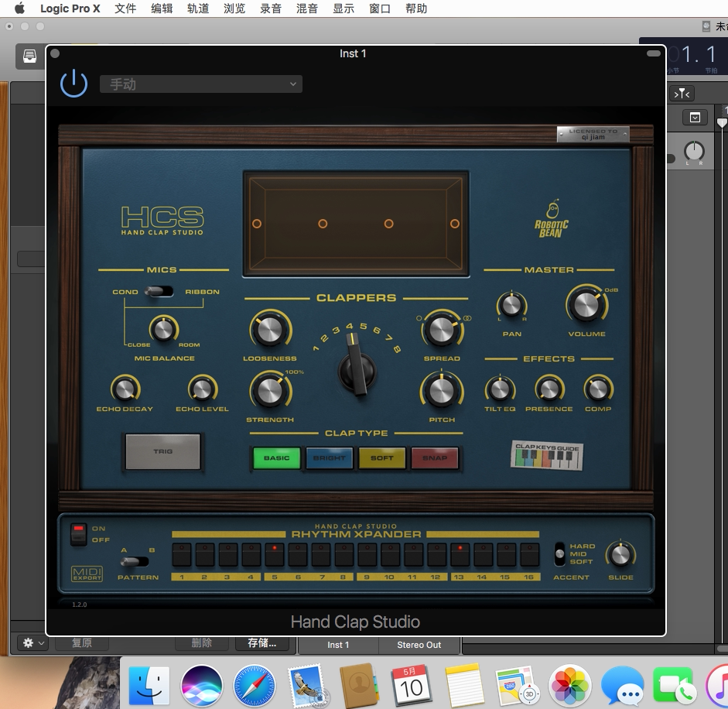Open the dropdown box icon in Logic track header
This screenshot has height=709, width=728.
pos(695,118)
